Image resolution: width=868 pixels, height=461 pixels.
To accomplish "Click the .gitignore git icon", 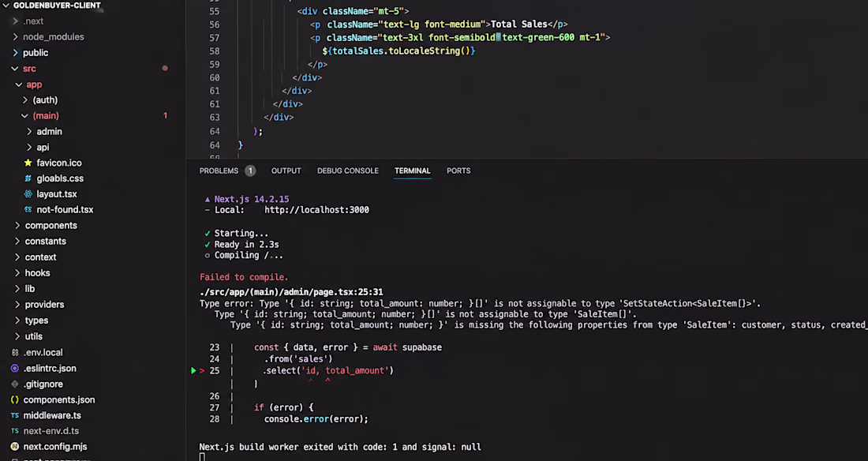I will click(x=15, y=384).
